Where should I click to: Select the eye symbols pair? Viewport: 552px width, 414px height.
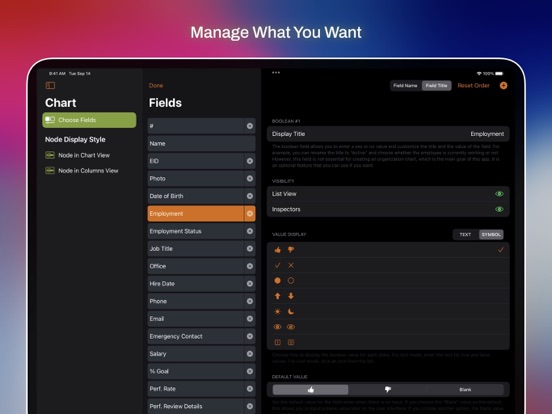[x=284, y=327]
